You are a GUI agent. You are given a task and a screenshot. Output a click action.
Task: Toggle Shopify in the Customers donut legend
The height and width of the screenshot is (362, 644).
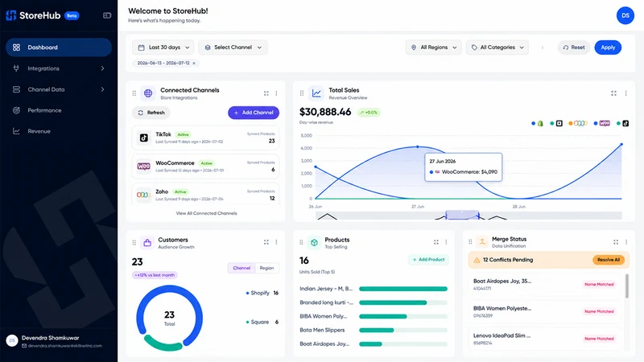tap(262, 293)
